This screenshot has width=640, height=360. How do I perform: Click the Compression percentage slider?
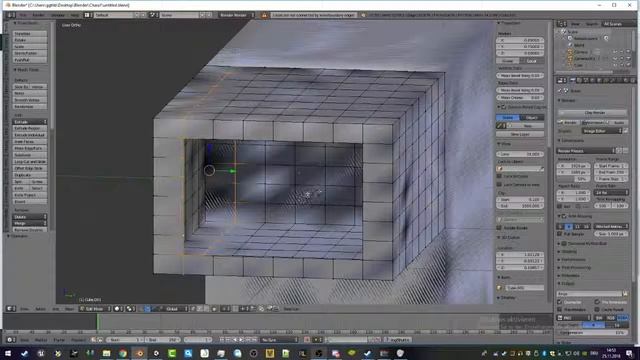pos(593,333)
